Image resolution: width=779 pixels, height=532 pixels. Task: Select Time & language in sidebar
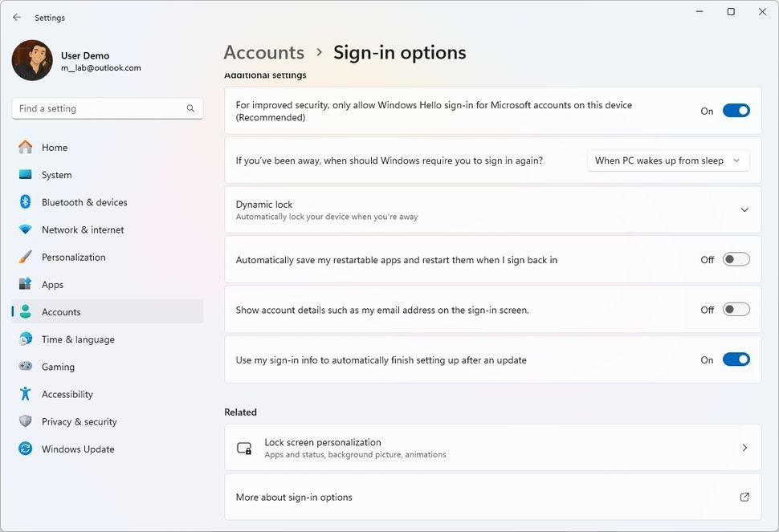click(78, 339)
